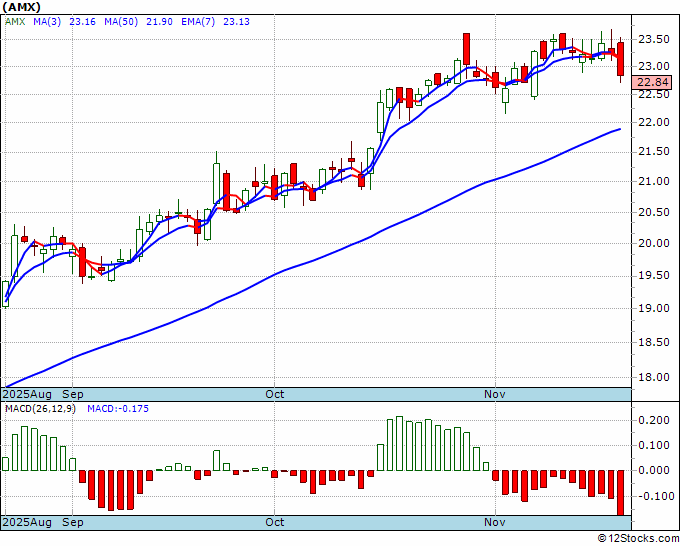The image size is (680, 546).
Task: Click the last red candlestick near 22.84
Action: pyautogui.click(x=621, y=59)
